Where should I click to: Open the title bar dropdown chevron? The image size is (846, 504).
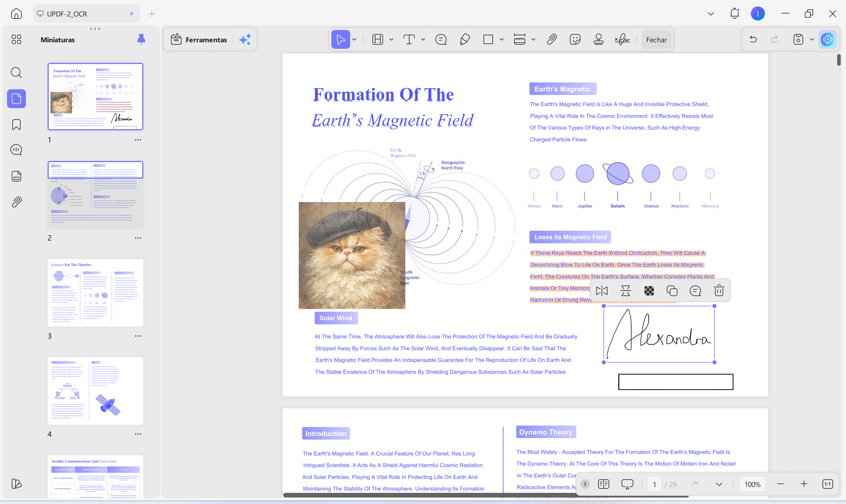click(711, 14)
